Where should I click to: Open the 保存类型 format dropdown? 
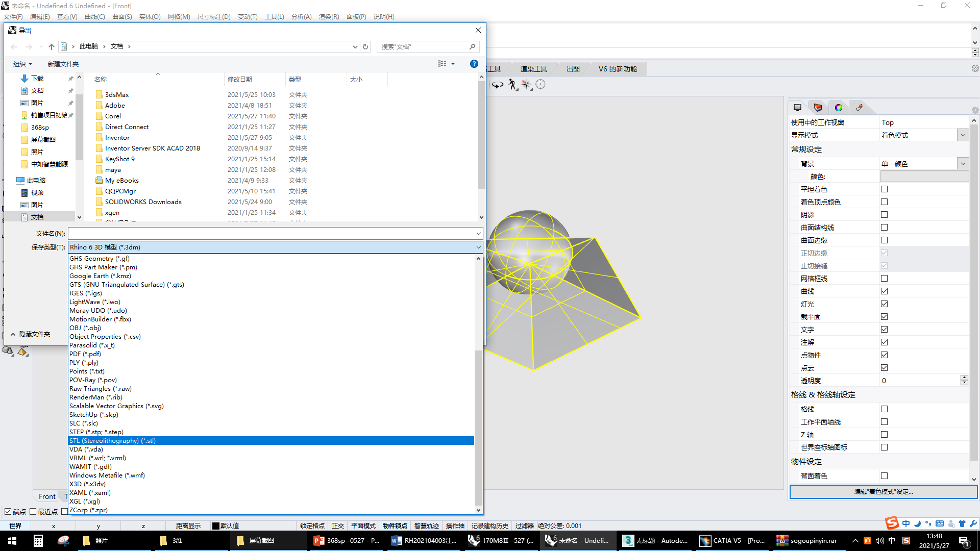pyautogui.click(x=478, y=247)
